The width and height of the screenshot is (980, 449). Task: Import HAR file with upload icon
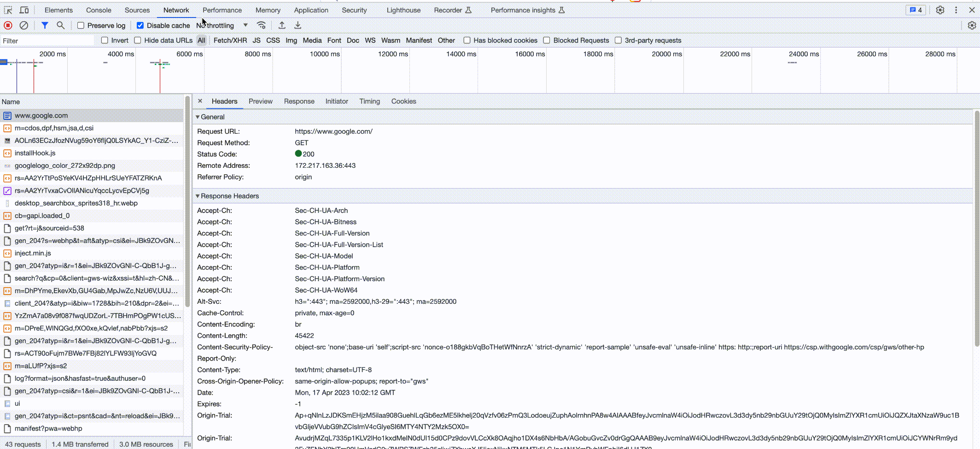tap(282, 25)
